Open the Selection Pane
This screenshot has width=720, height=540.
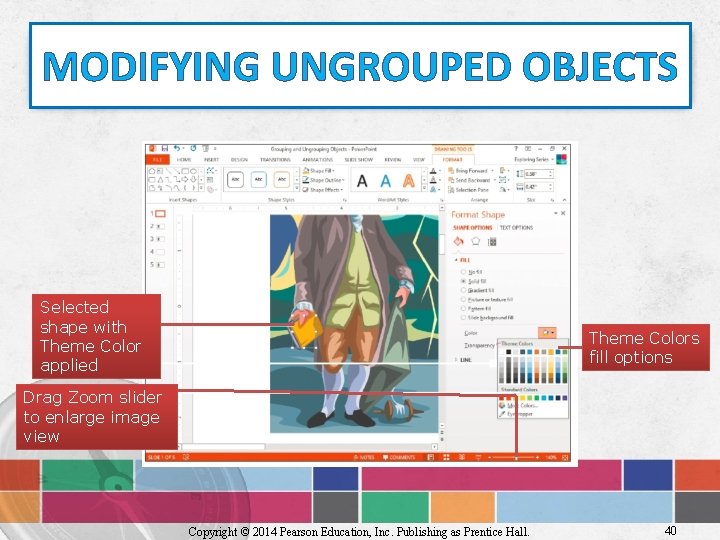[x=468, y=190]
